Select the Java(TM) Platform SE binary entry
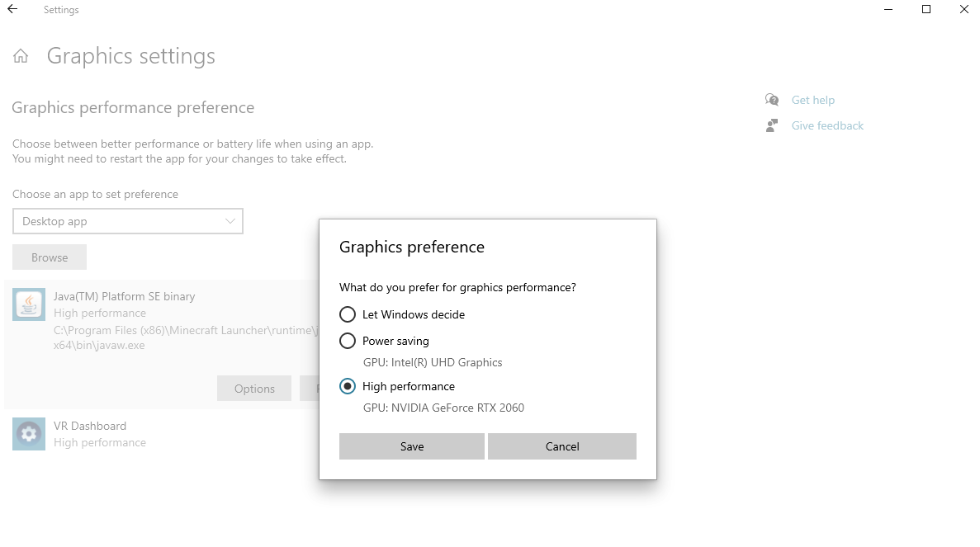Viewport: 980px width, 547px height. pyautogui.click(x=124, y=296)
